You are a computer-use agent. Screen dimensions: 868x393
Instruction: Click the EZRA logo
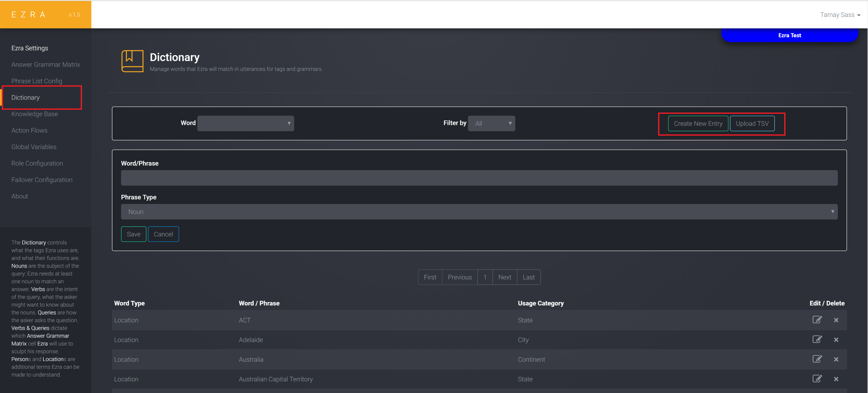coord(29,14)
